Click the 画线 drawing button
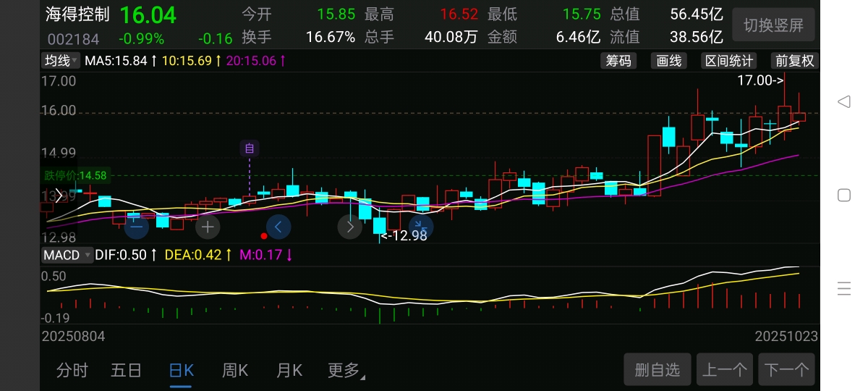The height and width of the screenshot is (391, 868). click(669, 61)
